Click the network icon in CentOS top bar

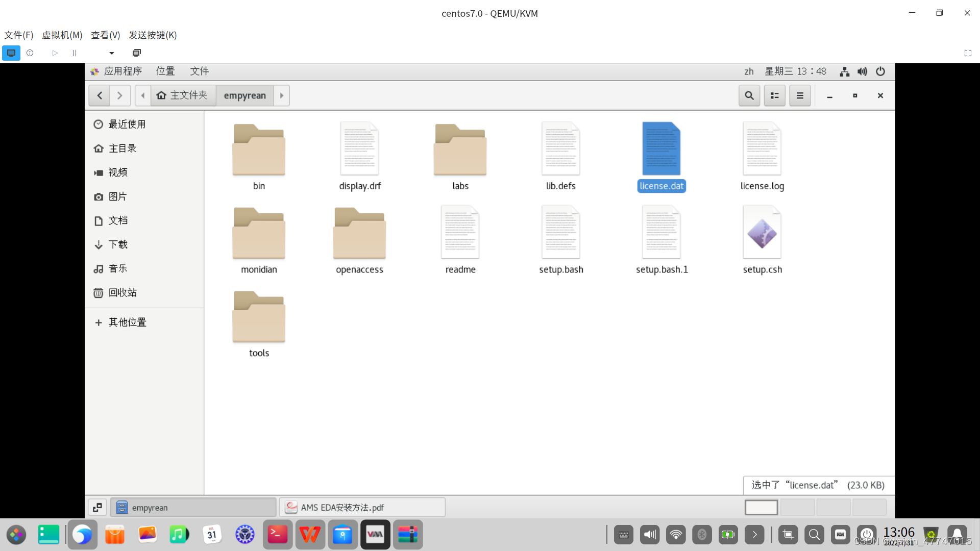(x=844, y=71)
